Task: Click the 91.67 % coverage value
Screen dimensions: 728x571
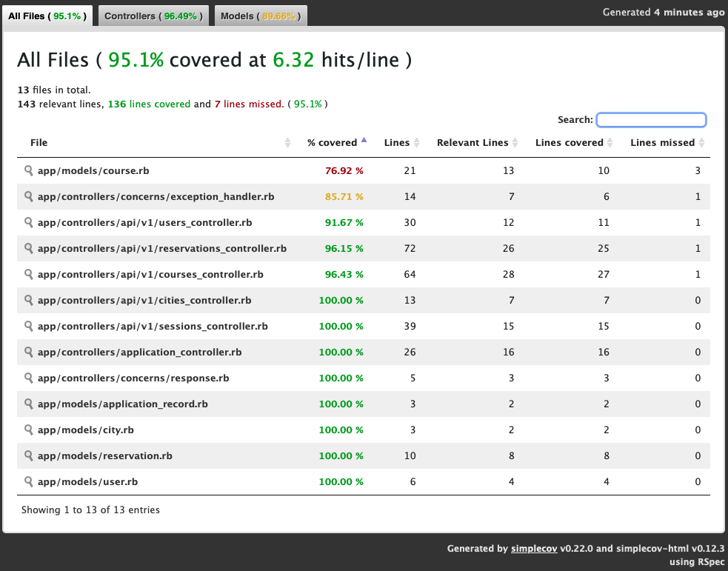Action: click(344, 223)
